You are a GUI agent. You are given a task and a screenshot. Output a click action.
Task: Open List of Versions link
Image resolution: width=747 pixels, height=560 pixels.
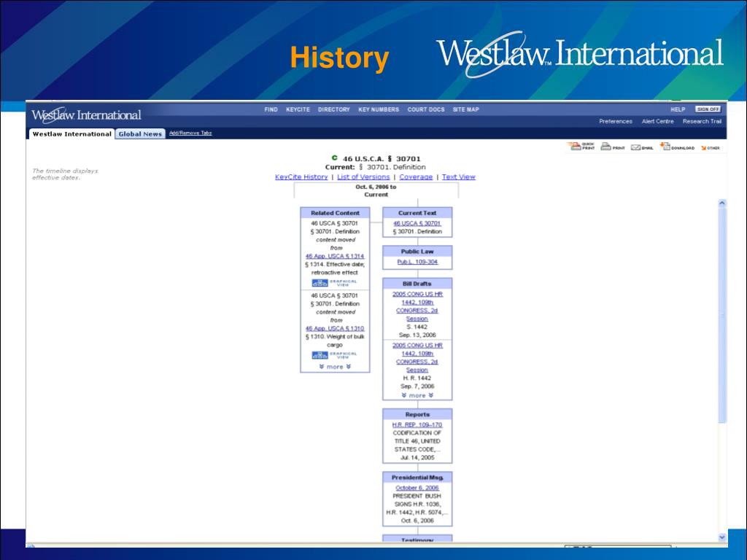pos(363,176)
